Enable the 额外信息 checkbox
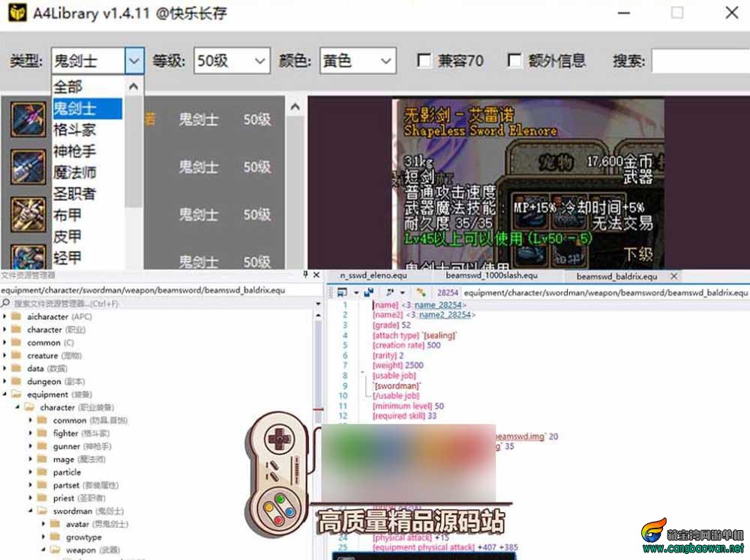The width and height of the screenshot is (750, 560). coord(514,61)
